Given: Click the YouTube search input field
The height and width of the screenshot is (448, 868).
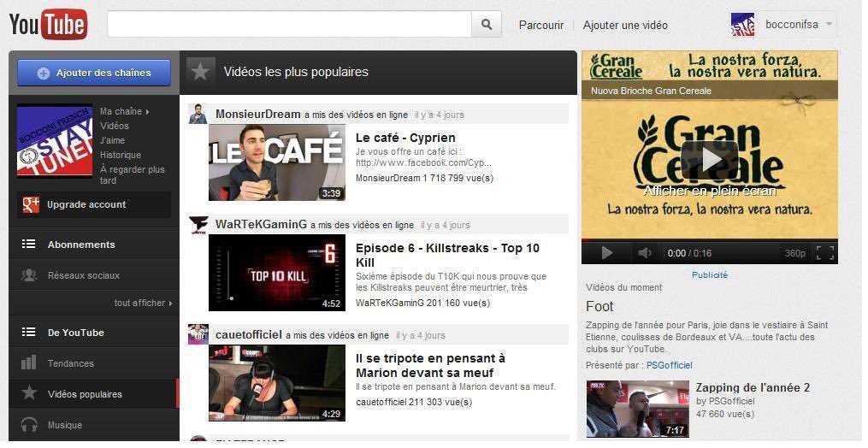Looking at the screenshot, I should (289, 24).
